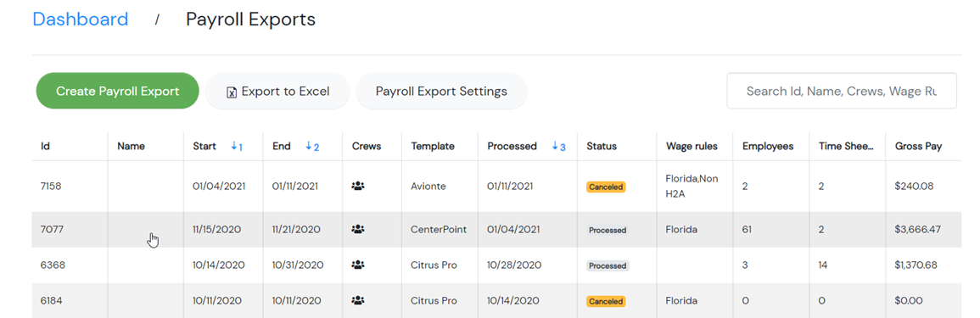Open crews icon for export 7077
Image resolution: width=980 pixels, height=318 pixels.
(x=358, y=229)
